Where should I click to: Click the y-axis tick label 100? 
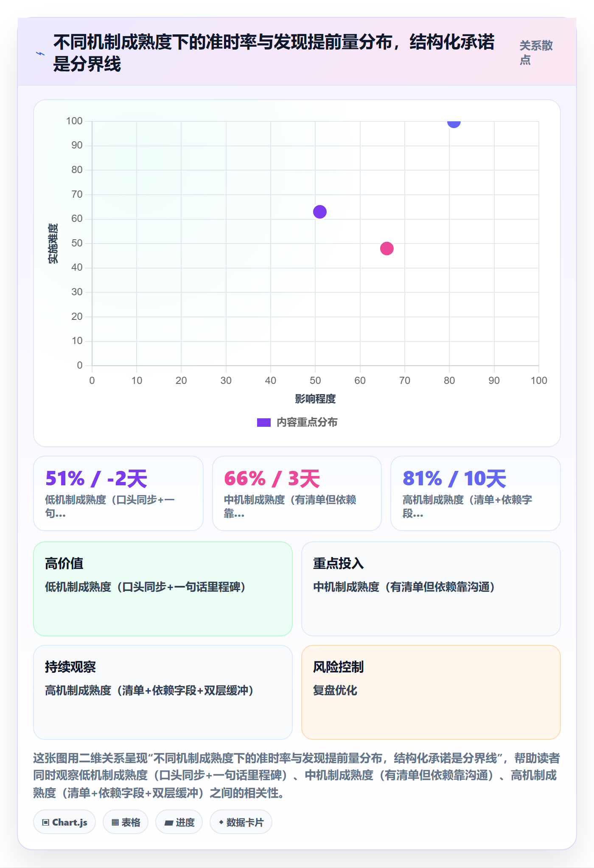tap(74, 121)
